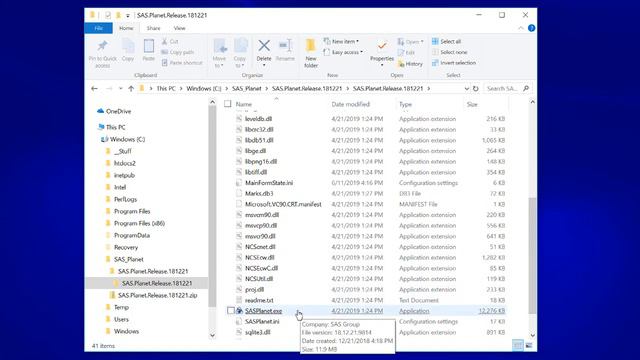Image resolution: width=640 pixels, height=360 pixels.
Task: Select OneDrive in navigation pane
Action: click(x=118, y=111)
